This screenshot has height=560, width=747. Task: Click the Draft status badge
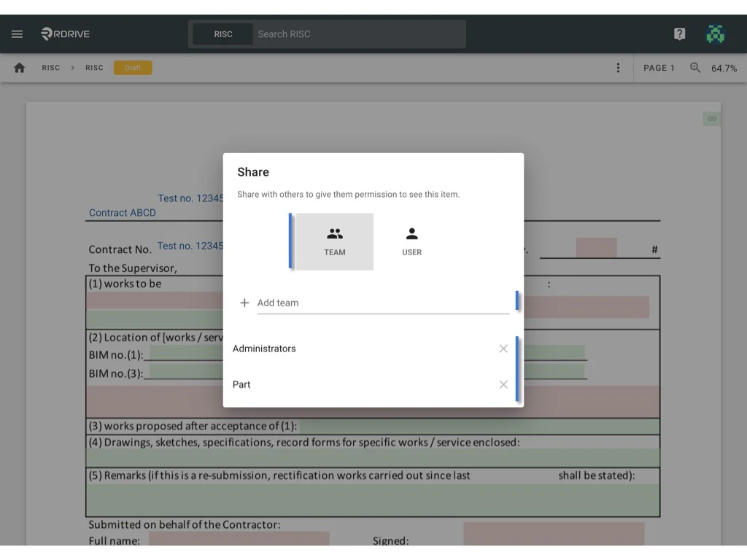(133, 67)
